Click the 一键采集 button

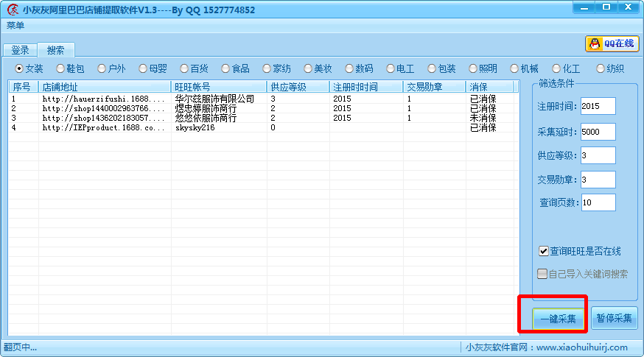pyautogui.click(x=559, y=319)
